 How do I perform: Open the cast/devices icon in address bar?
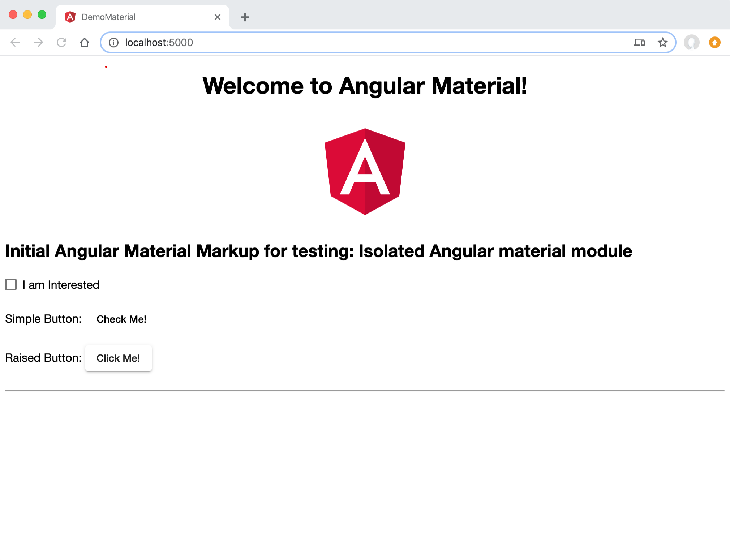point(639,43)
